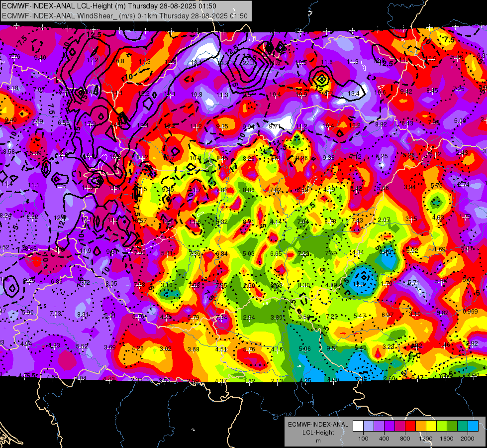Click the grid value 7.36
The height and width of the screenshot is (448, 487).
195,254
